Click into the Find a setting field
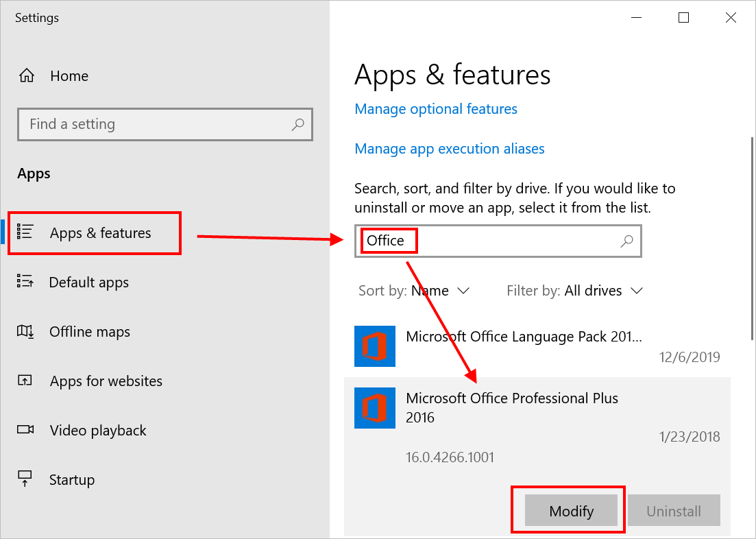Image resolution: width=756 pixels, height=539 pixels. (x=154, y=124)
